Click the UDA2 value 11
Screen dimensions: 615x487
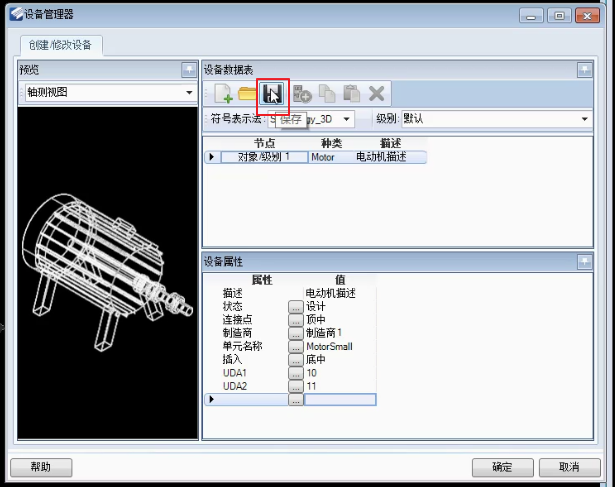(x=311, y=386)
